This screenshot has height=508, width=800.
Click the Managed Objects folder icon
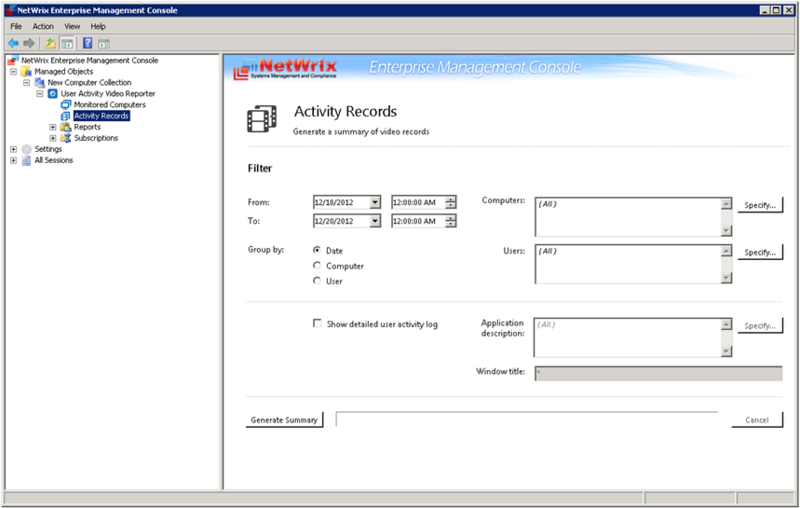coord(27,71)
